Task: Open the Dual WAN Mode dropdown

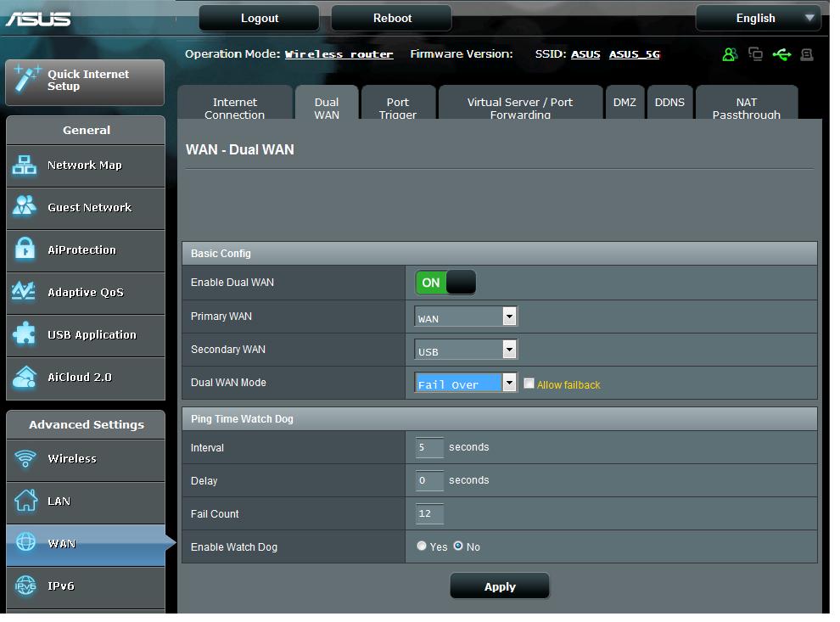Action: click(466, 383)
